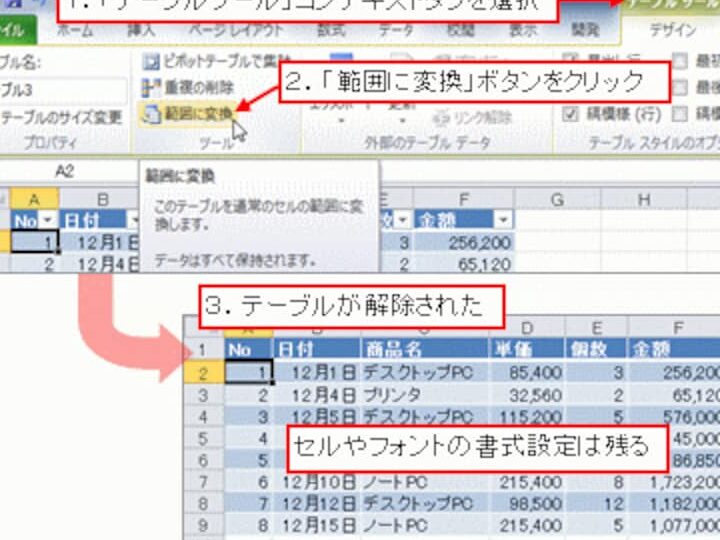The width and height of the screenshot is (720, 540).
Task: Click the Name Box showing A2
Action: 65,171
